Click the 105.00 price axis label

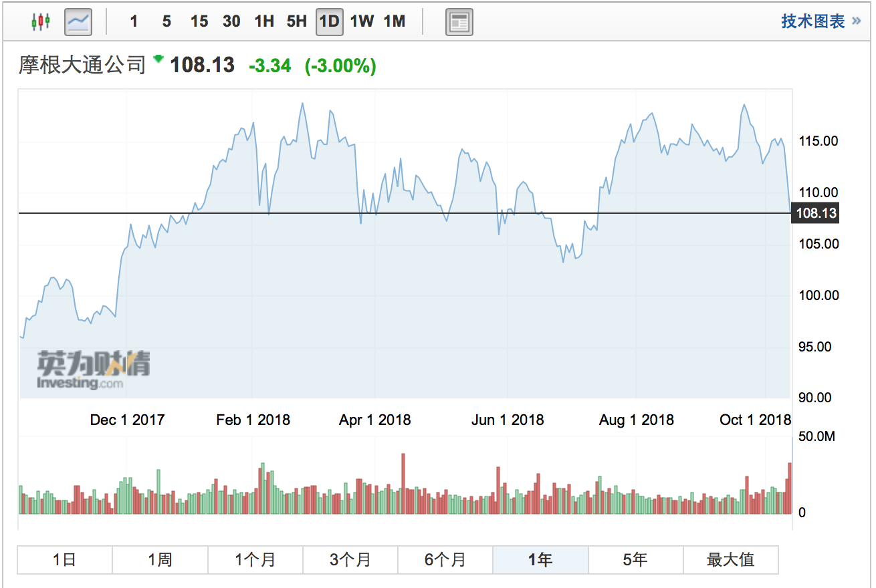pyautogui.click(x=819, y=244)
